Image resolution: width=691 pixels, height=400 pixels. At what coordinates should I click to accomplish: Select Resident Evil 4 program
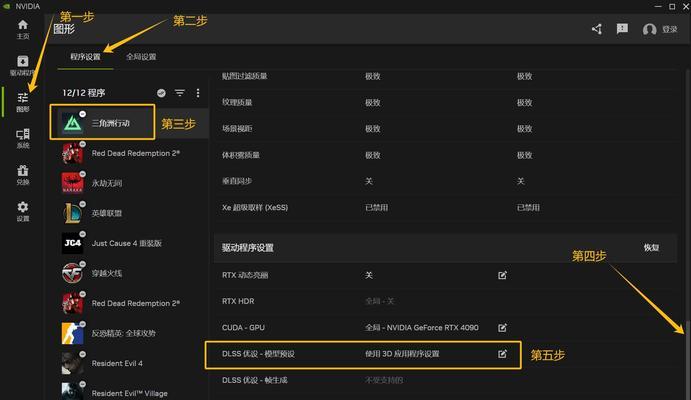(132, 363)
